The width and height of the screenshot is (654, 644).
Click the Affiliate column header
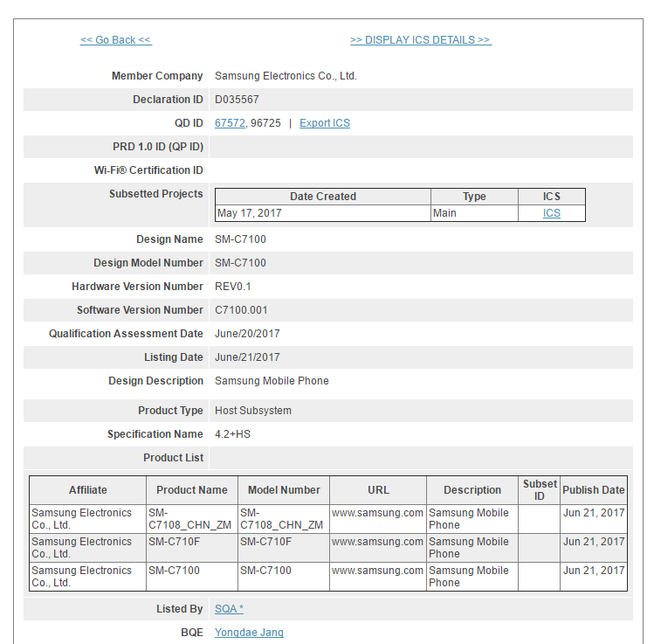[x=88, y=490]
